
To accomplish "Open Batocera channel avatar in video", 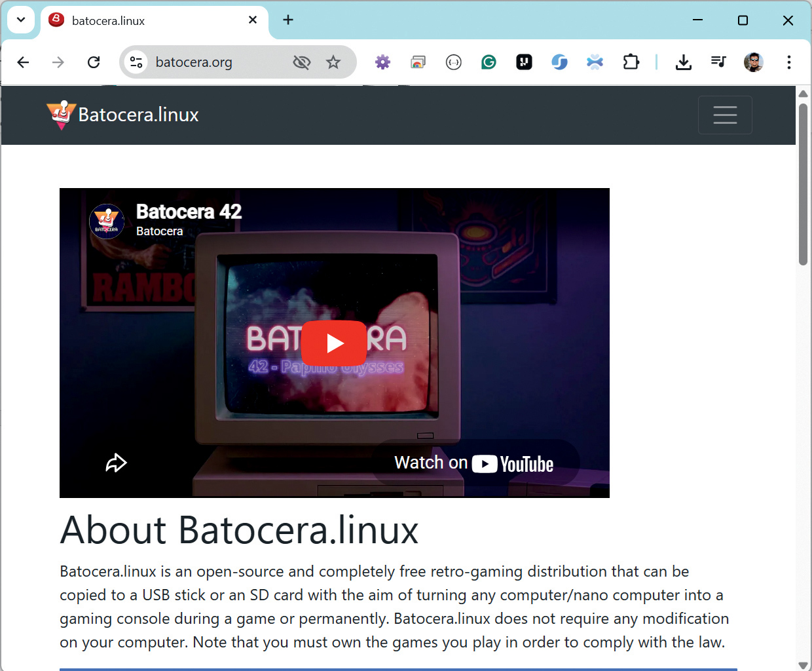I will 107,221.
